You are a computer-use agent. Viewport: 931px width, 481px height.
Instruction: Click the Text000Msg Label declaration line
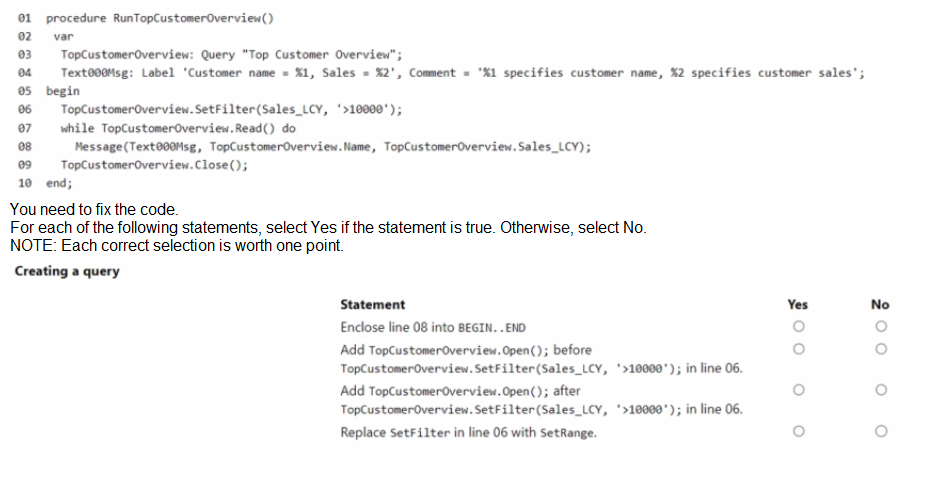pos(460,72)
